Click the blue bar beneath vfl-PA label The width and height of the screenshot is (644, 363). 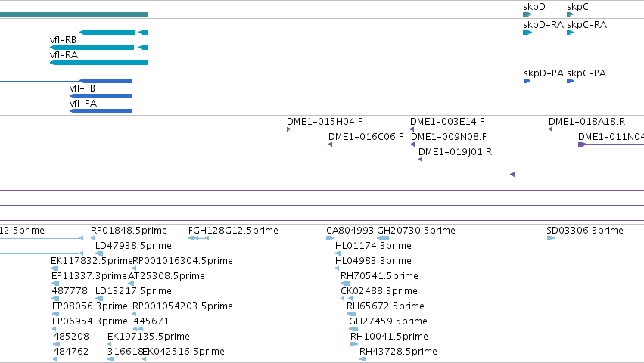[101, 111]
